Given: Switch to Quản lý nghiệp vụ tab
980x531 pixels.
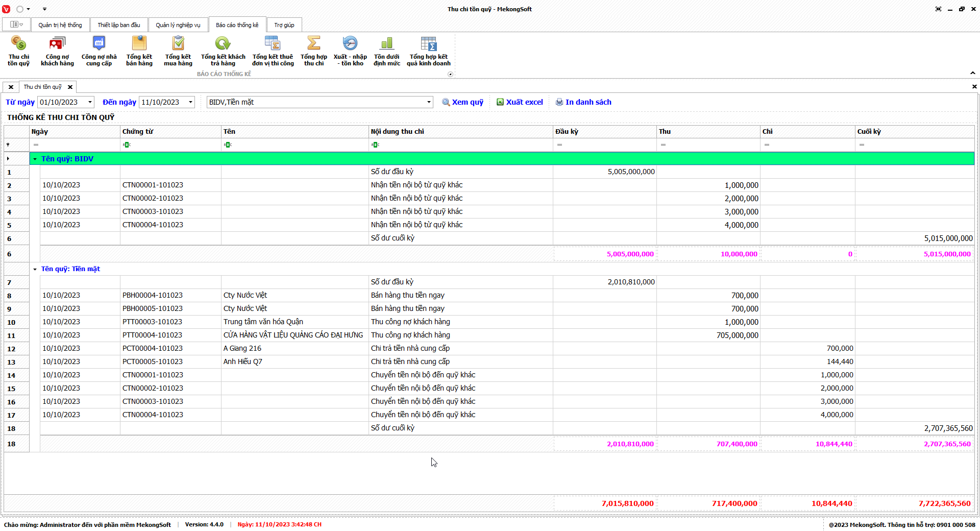Looking at the screenshot, I should tap(178, 25).
